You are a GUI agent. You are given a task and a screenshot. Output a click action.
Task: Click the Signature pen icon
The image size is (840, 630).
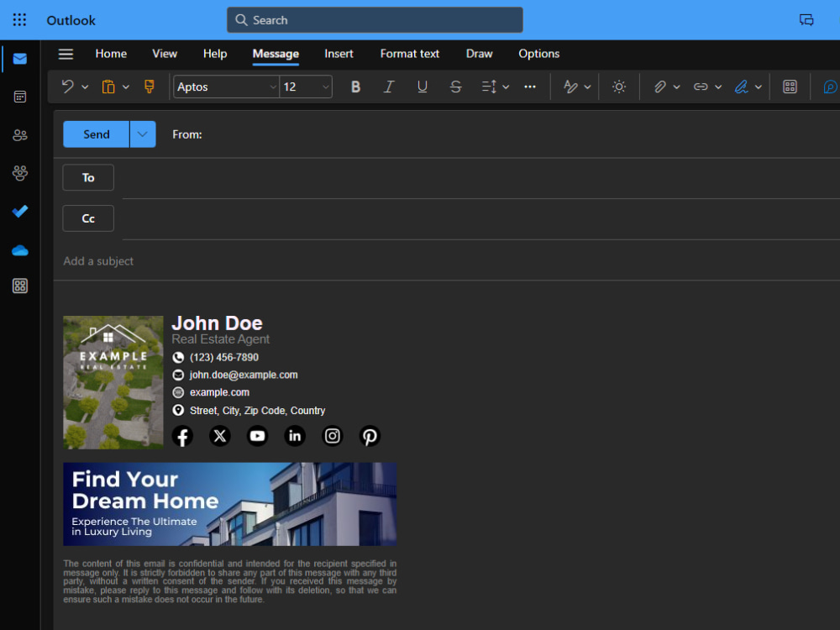coord(742,87)
